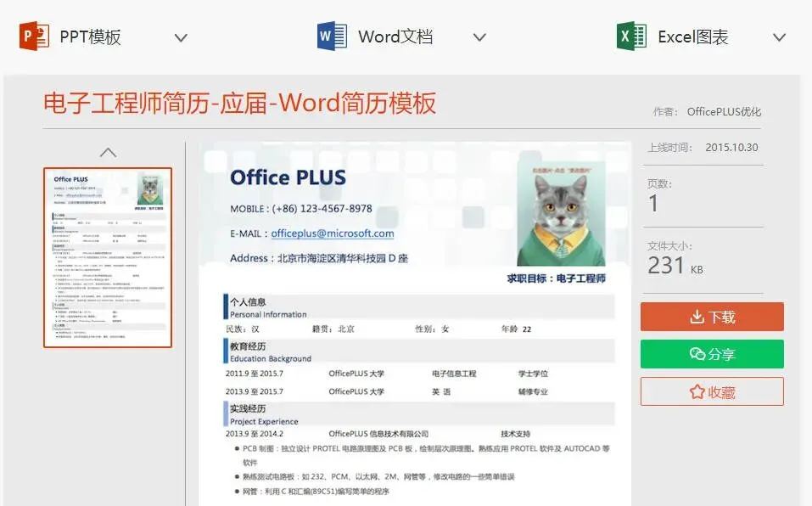
Task: Click the 学士学位 degree text
Action: pyautogui.click(x=533, y=374)
